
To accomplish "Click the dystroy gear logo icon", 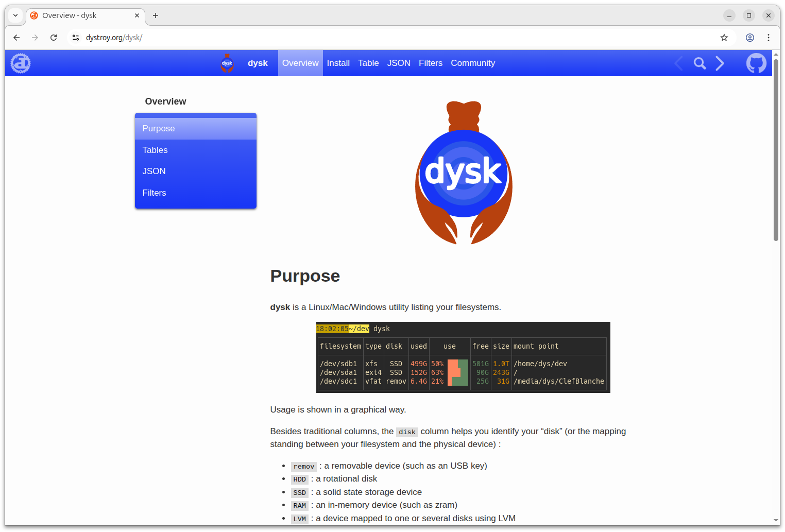I will tap(21, 63).
